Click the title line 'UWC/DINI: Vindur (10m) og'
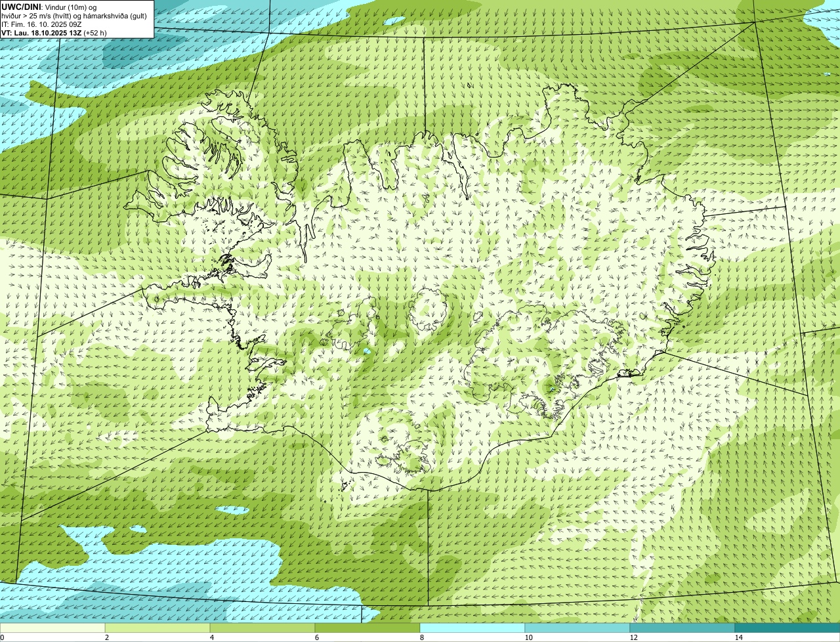This screenshot has height=642, width=840. pos(49,7)
